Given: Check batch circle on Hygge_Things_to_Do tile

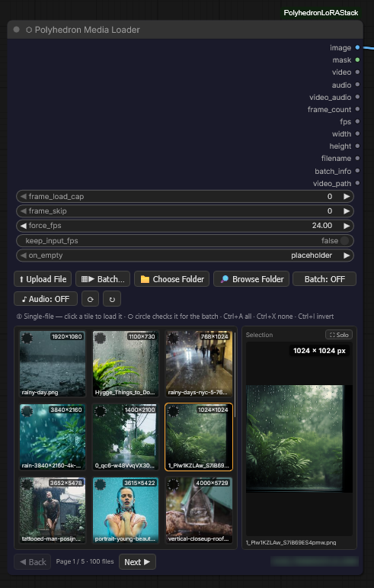Looking at the screenshot, I should pyautogui.click(x=100, y=339).
